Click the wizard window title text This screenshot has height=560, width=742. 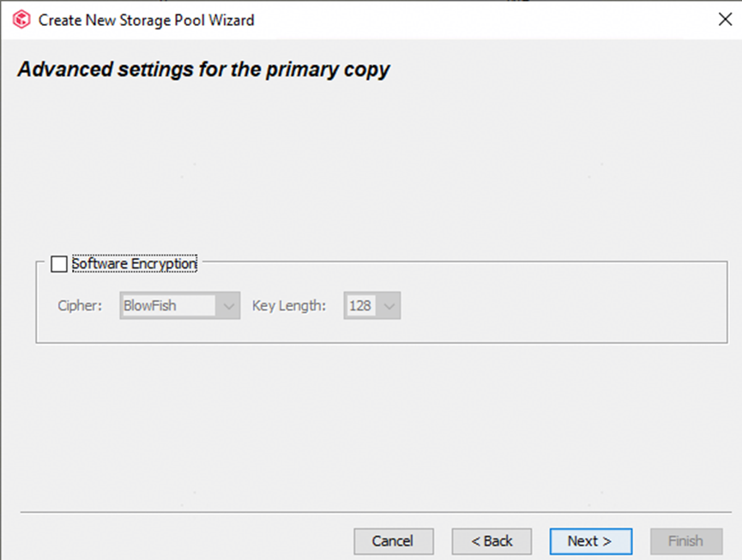point(147,20)
